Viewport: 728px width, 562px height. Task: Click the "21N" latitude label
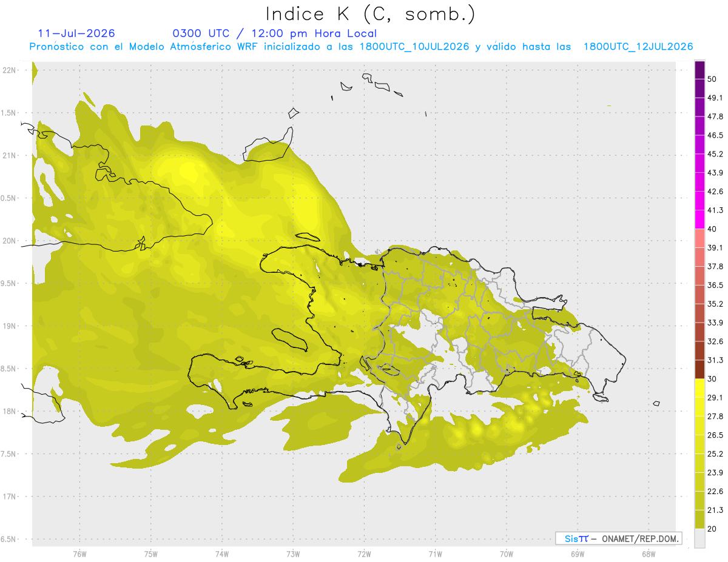pos(10,155)
